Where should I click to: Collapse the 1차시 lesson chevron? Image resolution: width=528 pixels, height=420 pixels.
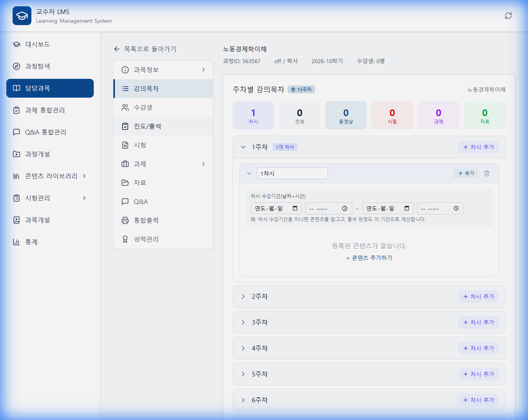tap(249, 173)
